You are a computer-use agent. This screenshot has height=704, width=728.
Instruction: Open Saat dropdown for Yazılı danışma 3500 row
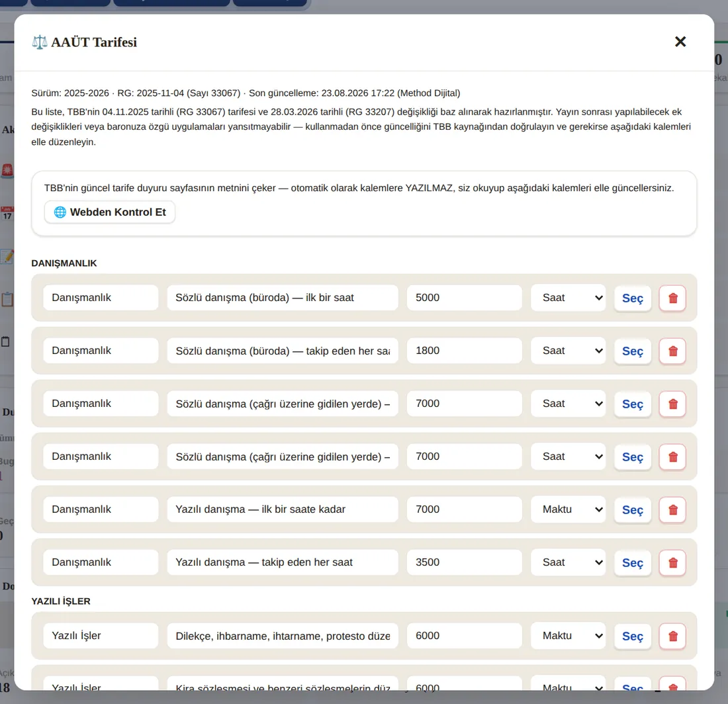pos(569,562)
